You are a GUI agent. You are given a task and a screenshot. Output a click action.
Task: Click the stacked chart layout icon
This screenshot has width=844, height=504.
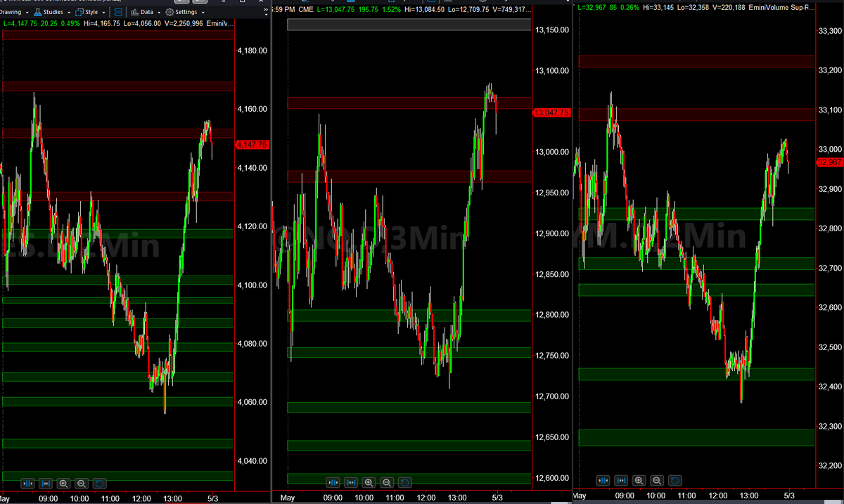(x=118, y=12)
